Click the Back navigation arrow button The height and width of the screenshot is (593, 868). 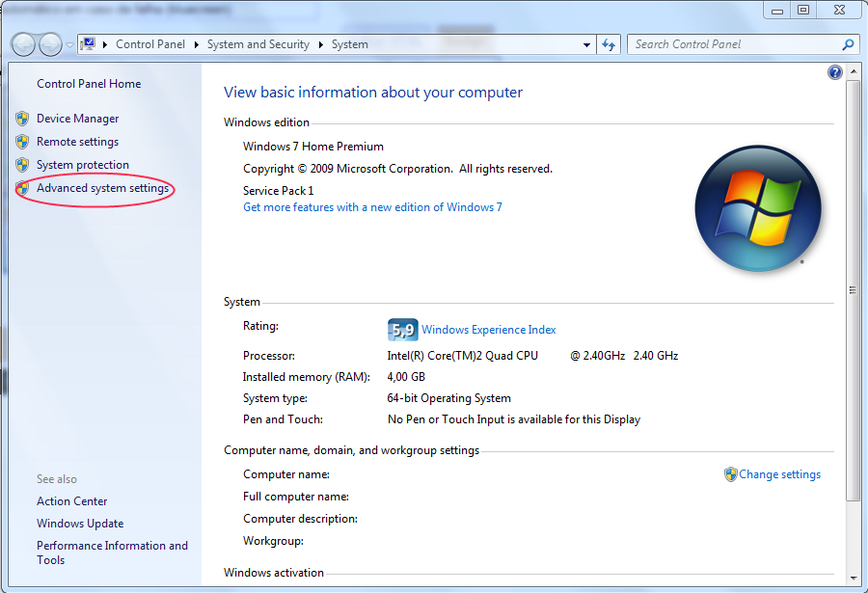coord(24,44)
